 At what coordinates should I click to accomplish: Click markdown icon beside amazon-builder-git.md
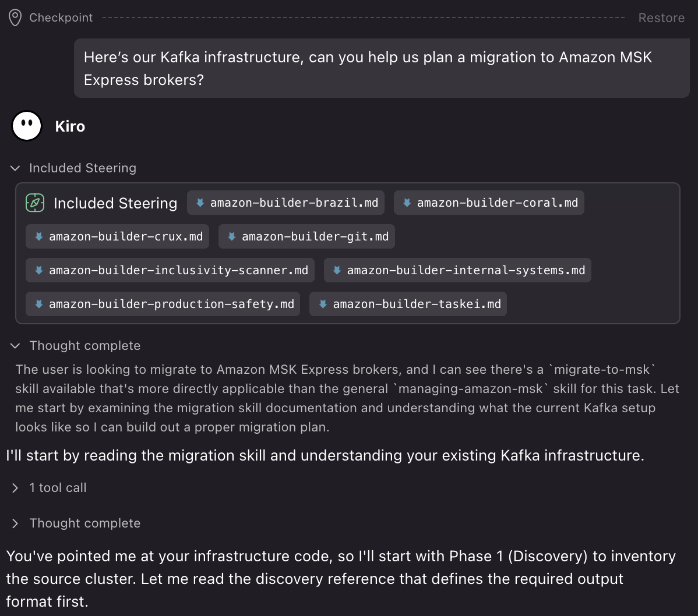pos(232,236)
